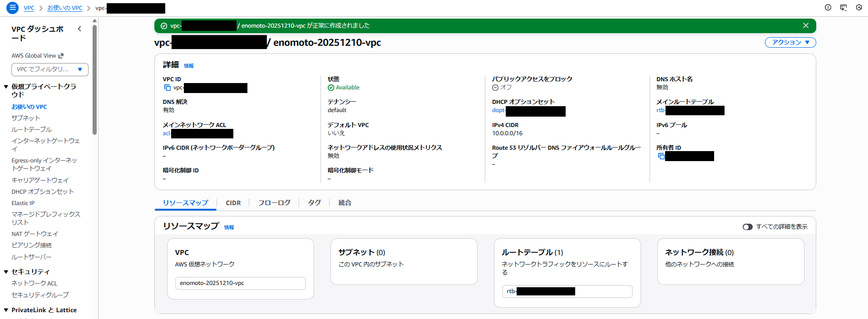Screen dimensions: 868x319
Task: Copy the owner ID with copy icon
Action: pos(661,156)
